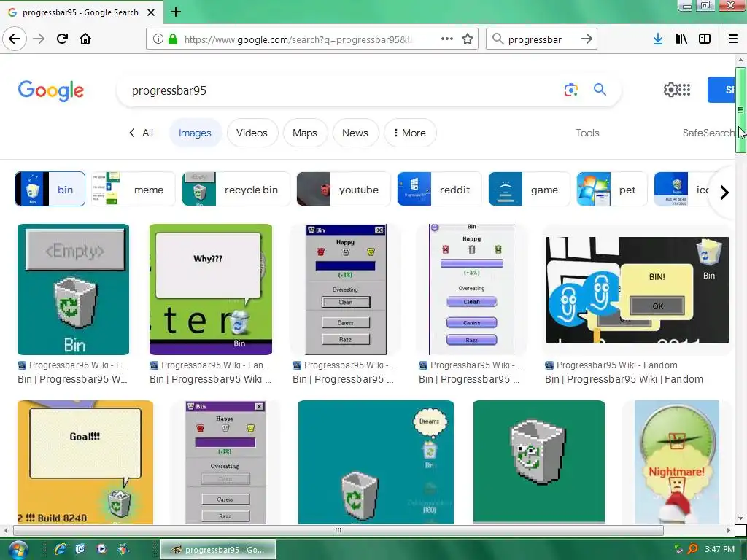This screenshot has height=560, width=747.
Task: Click the green padlock security icon
Action: click(x=173, y=39)
